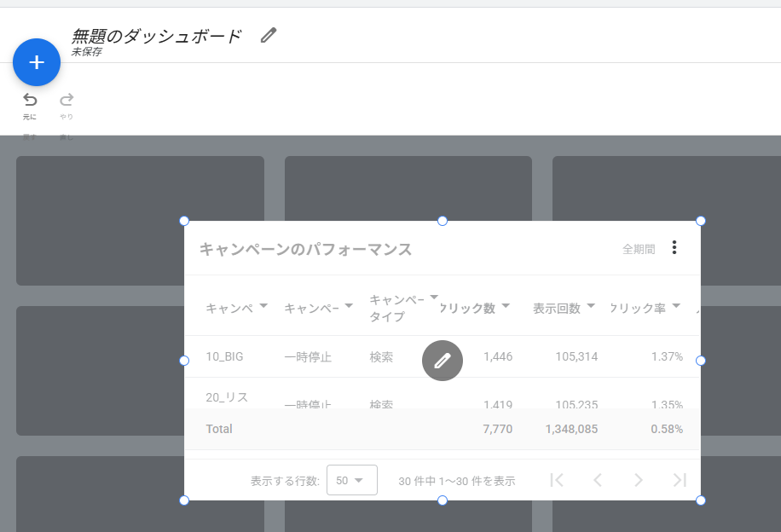
Task: Go to previous page of table
Action: click(598, 480)
